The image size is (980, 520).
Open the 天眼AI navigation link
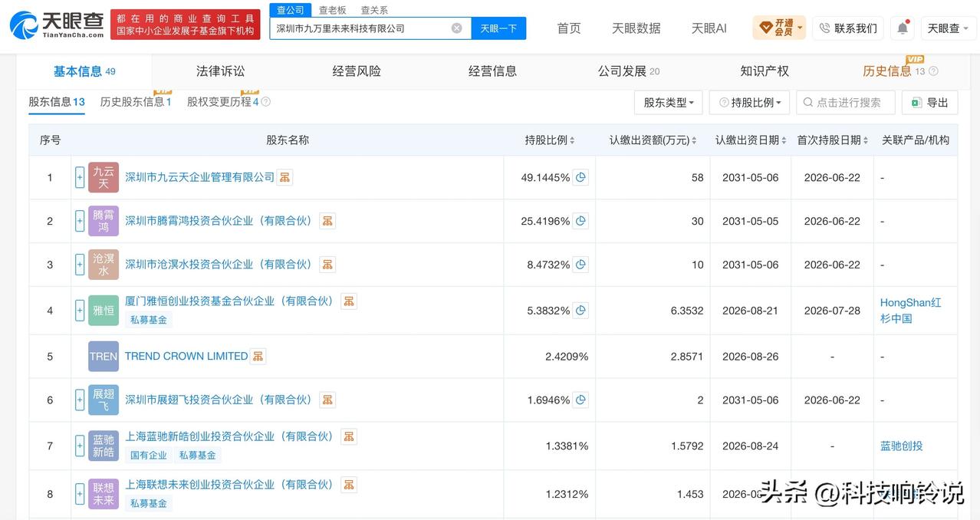coord(709,28)
